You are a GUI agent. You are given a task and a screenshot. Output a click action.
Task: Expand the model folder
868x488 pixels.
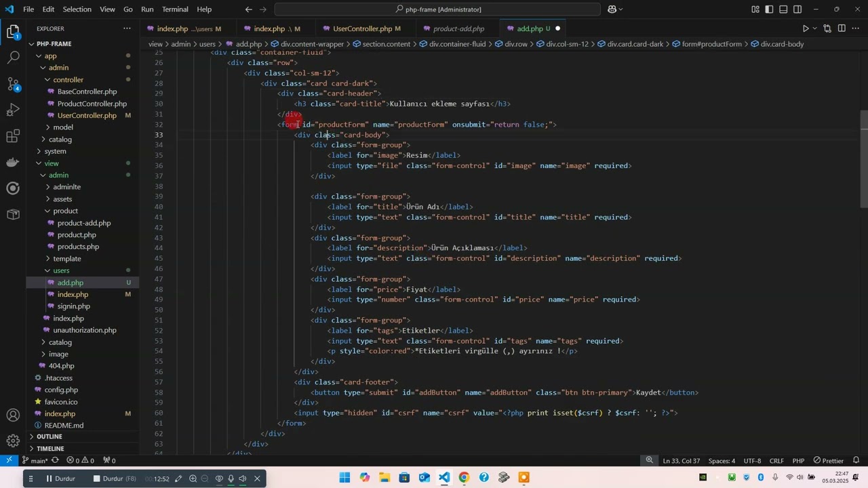[x=62, y=127]
